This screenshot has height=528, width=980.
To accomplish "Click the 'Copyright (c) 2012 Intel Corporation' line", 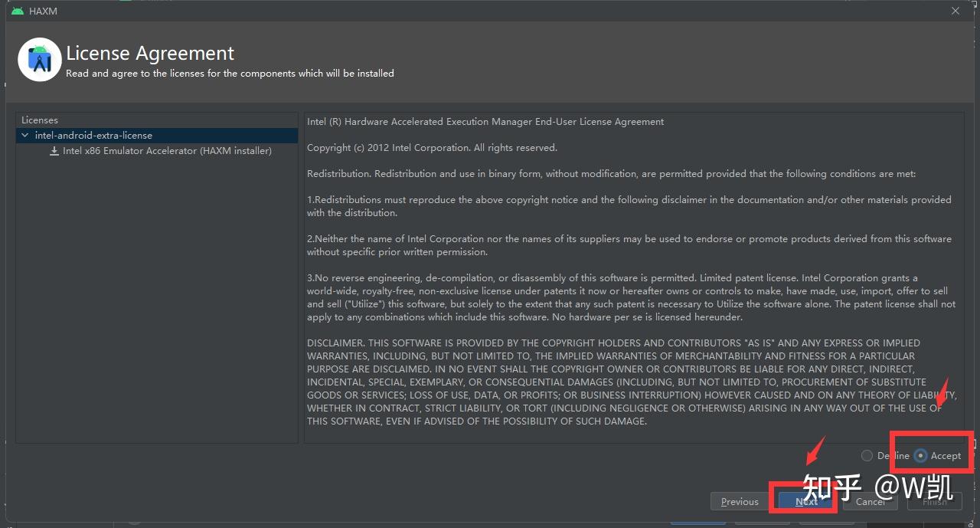I will point(432,147).
